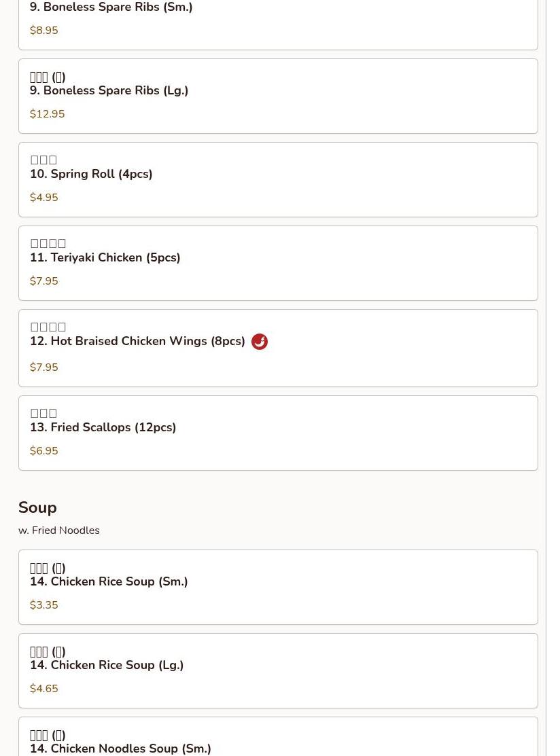Open Hot Braised Chicken Wings (8pcs)
Image resolution: width=560 pixels, height=756 pixels.
tap(278, 348)
